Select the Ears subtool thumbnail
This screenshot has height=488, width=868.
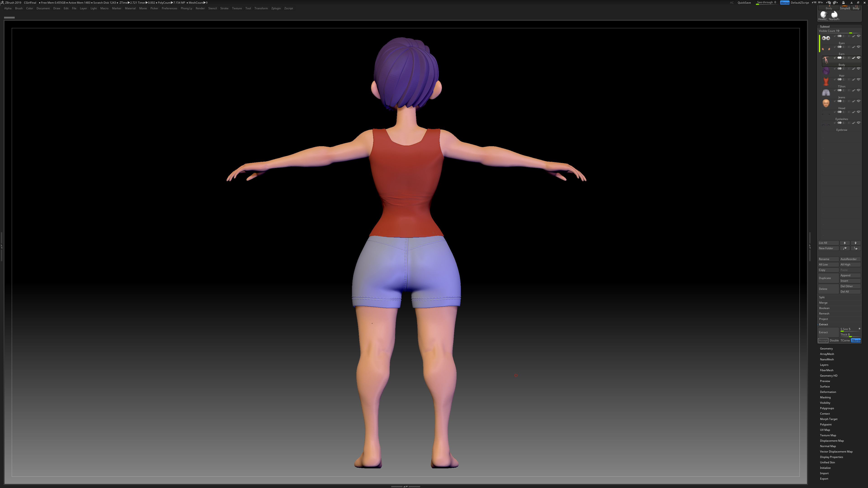pos(826,49)
